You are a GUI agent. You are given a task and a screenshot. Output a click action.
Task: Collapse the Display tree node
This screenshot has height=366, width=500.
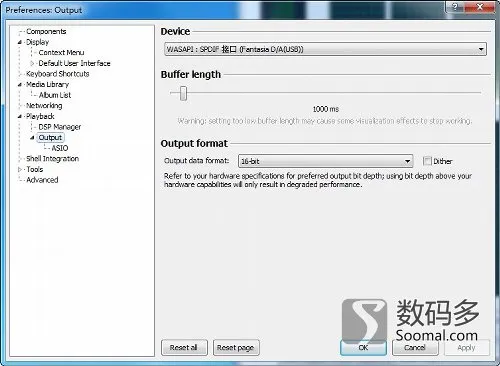coord(20,42)
